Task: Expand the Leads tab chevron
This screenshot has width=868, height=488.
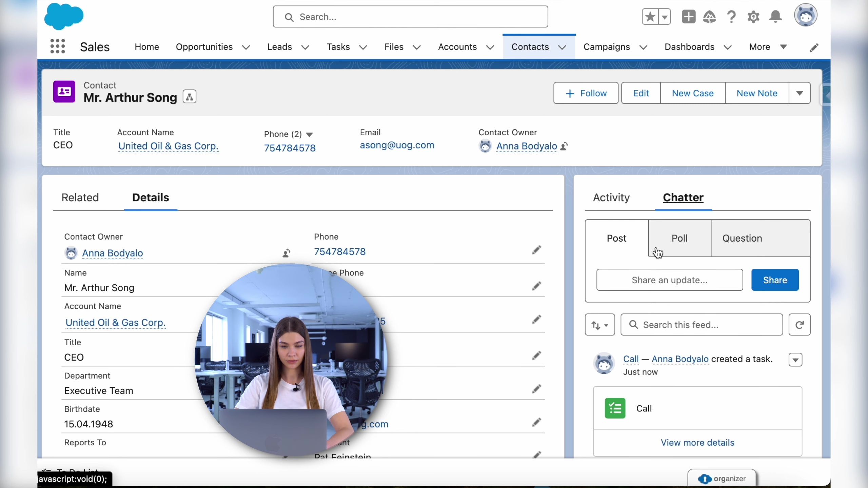Action: click(x=305, y=47)
